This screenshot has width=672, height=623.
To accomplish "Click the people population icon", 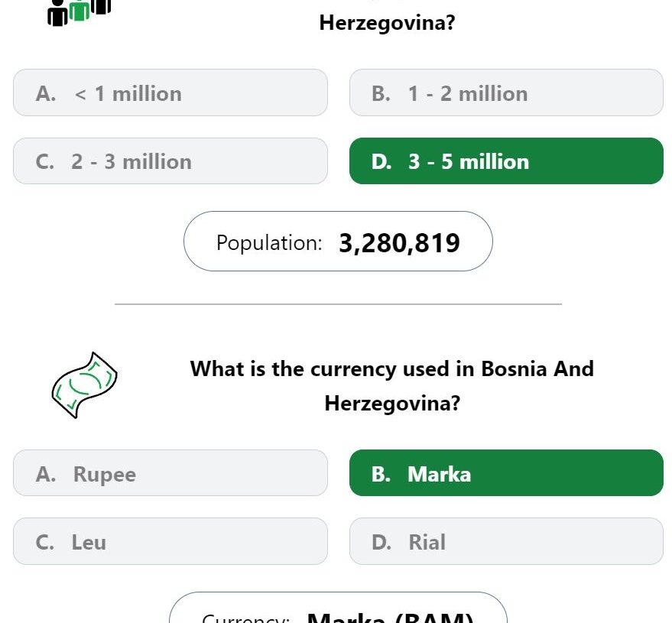I will (80, 13).
